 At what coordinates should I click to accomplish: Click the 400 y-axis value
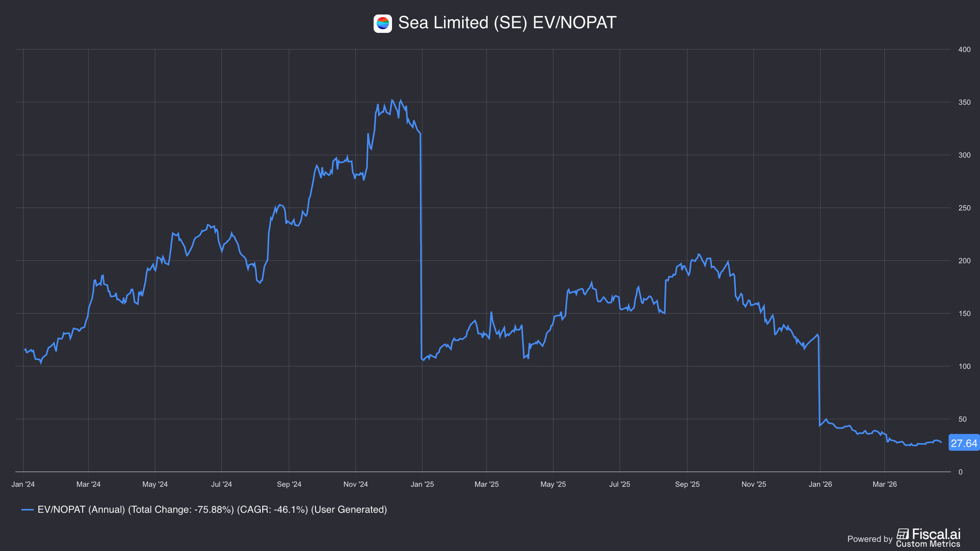(964, 49)
